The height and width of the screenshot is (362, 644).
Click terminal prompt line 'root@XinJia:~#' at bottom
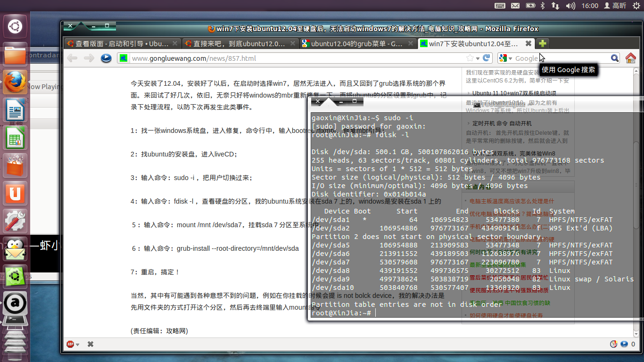pos(341,313)
